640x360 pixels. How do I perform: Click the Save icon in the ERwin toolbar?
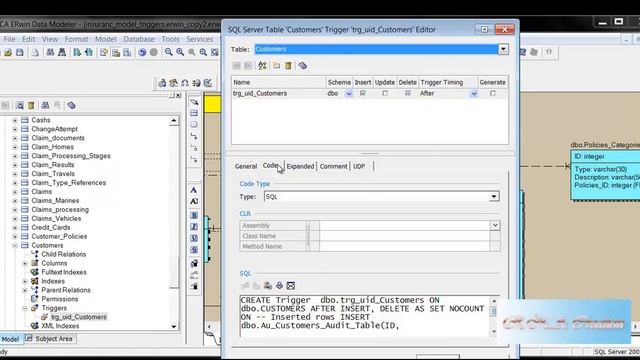tap(20, 52)
